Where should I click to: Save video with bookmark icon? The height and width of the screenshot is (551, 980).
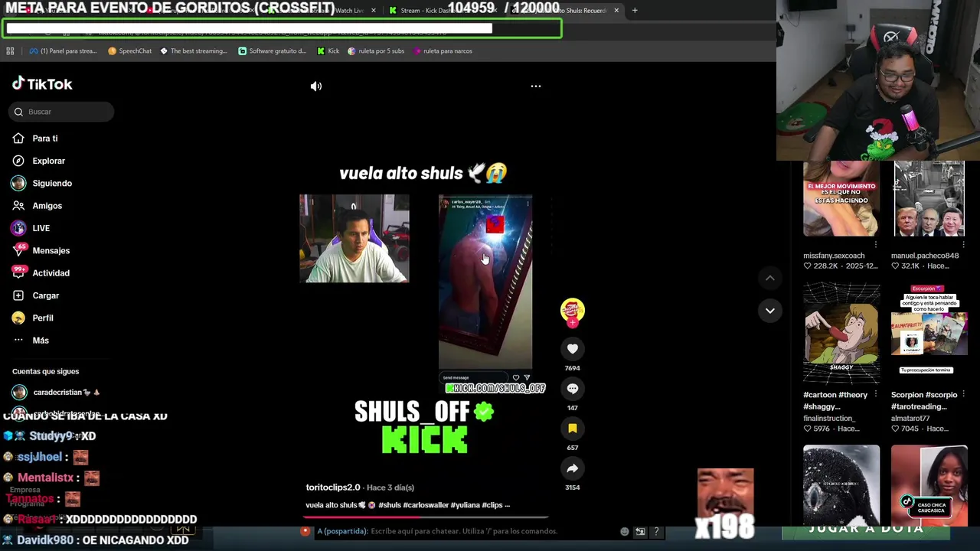click(x=573, y=429)
